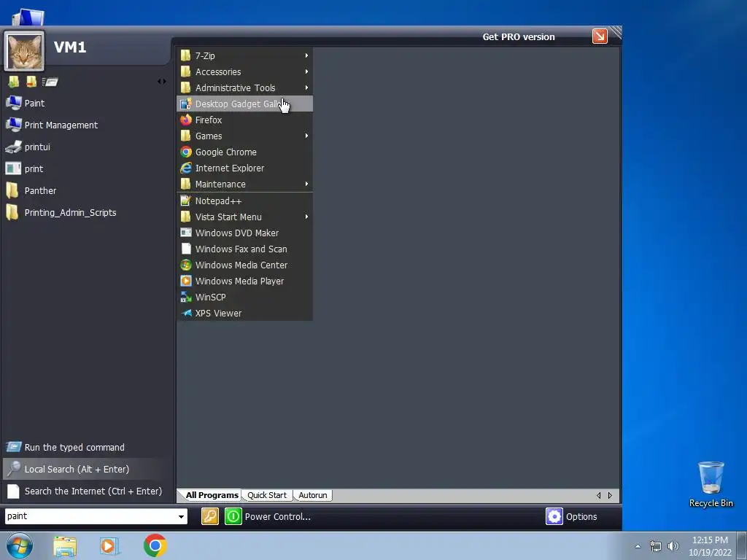Click the Options gear icon

[x=554, y=516]
